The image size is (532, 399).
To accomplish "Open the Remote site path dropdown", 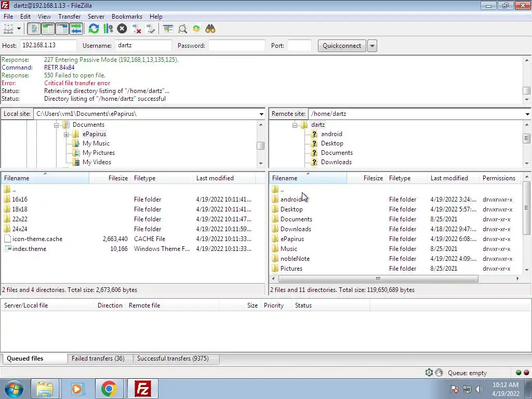I will [x=527, y=114].
